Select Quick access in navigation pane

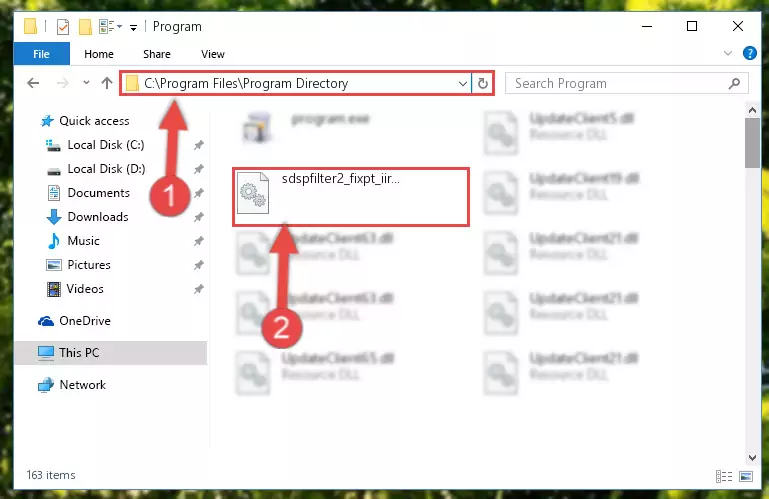94,121
